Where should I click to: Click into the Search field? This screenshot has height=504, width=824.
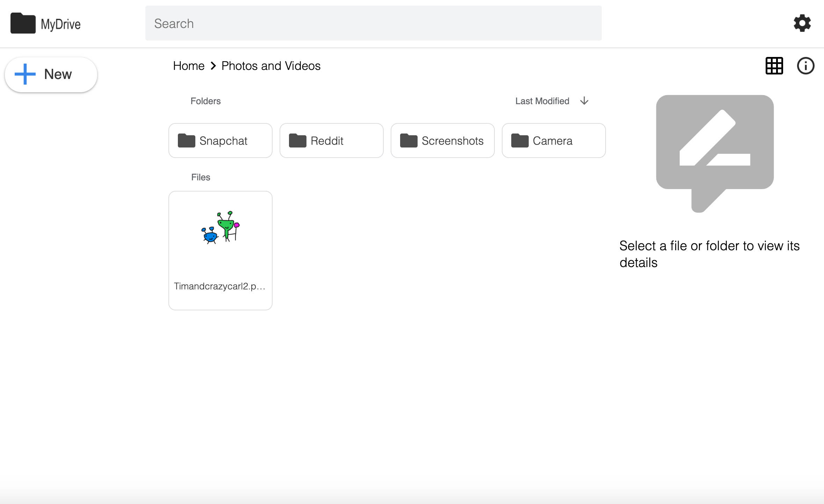click(x=373, y=23)
